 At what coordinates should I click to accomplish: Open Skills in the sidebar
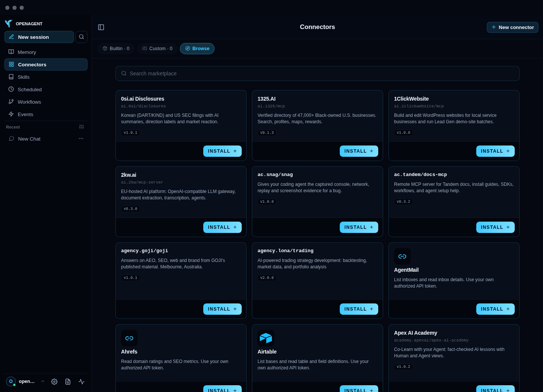pyautogui.click(x=46, y=77)
